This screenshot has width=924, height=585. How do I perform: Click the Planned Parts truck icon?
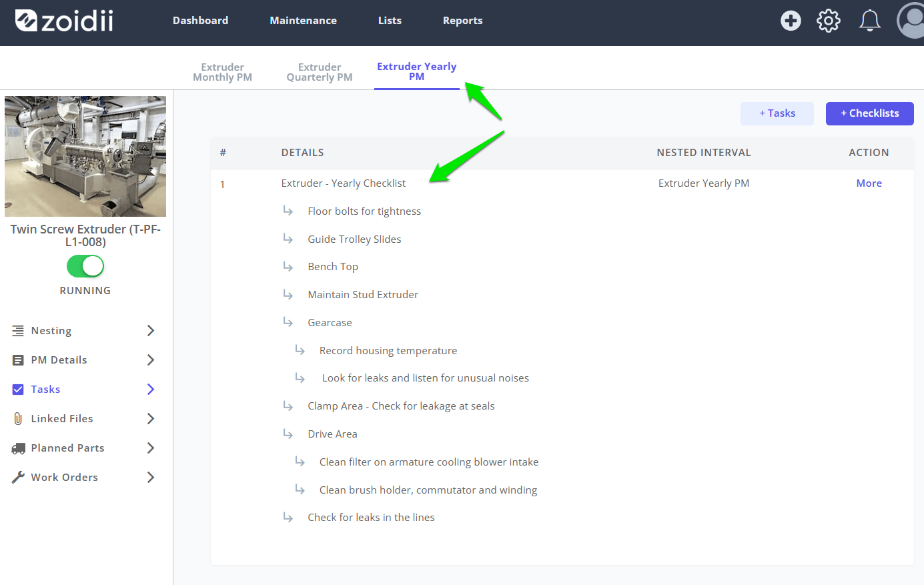click(18, 448)
